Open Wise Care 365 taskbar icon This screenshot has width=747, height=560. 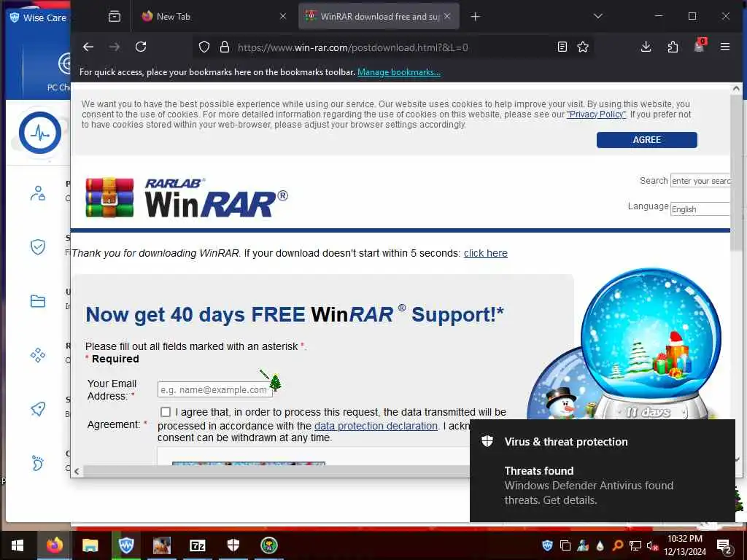[x=126, y=545]
